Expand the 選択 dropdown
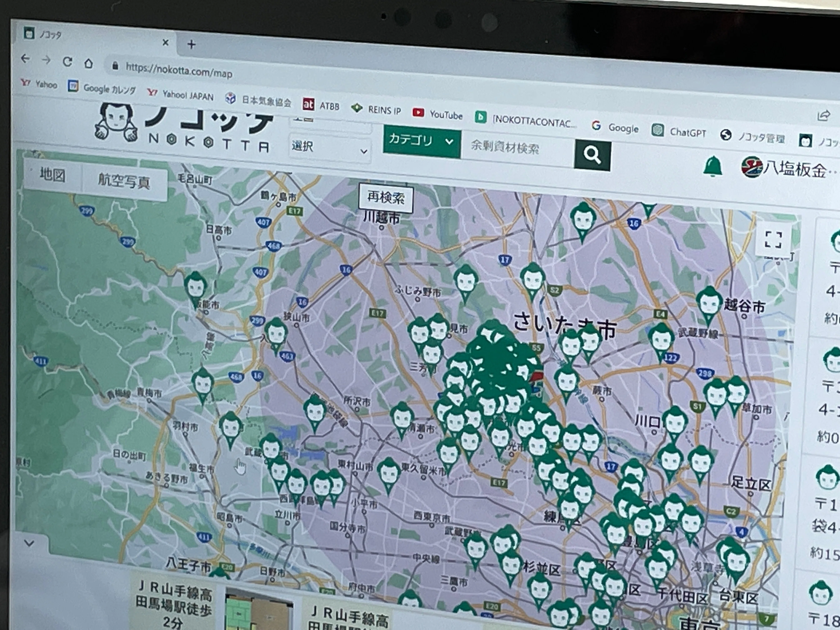This screenshot has width=840, height=630. click(330, 148)
